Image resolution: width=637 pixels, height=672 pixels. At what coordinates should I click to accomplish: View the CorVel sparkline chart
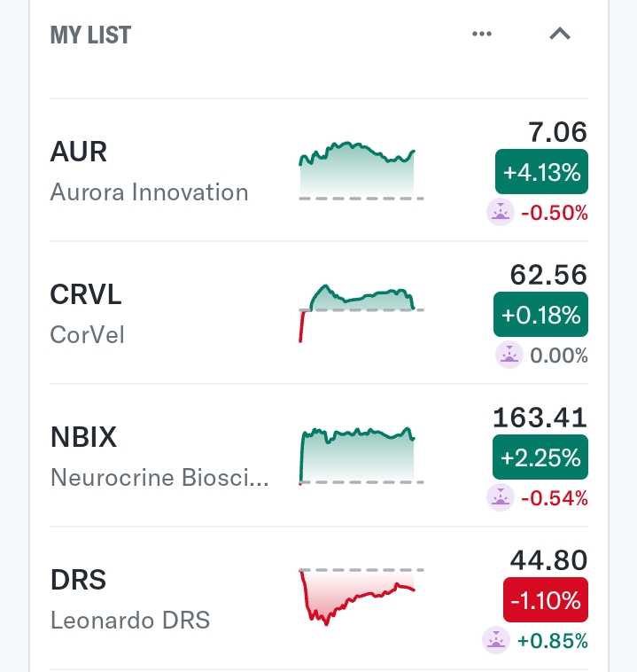tap(361, 313)
